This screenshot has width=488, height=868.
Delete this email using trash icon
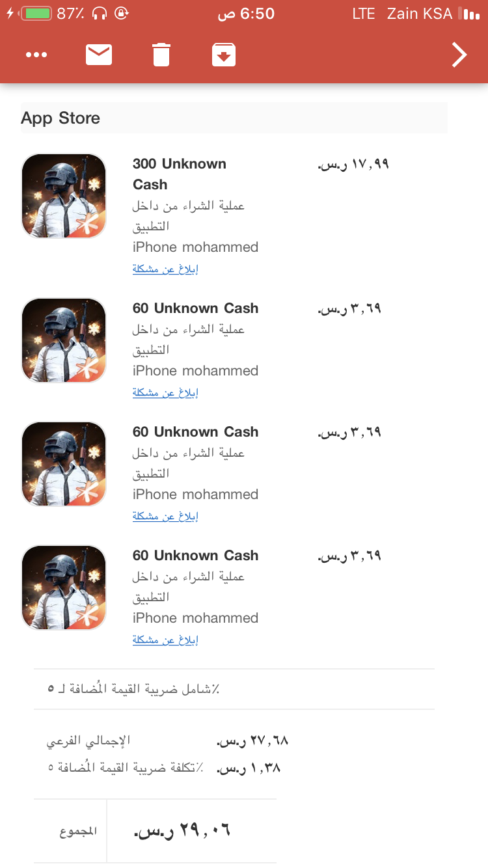161,55
